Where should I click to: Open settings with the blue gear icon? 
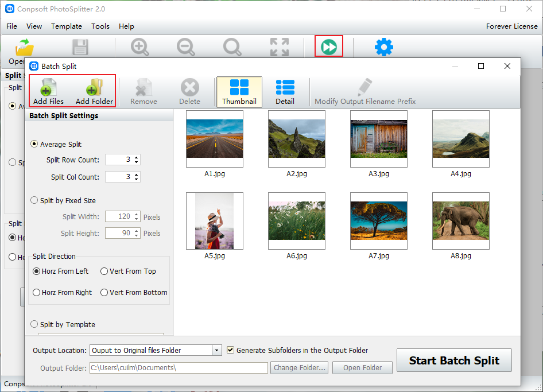[x=383, y=47]
